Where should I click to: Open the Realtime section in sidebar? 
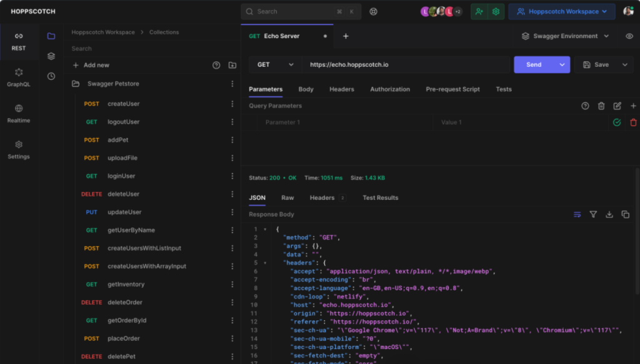tap(19, 113)
